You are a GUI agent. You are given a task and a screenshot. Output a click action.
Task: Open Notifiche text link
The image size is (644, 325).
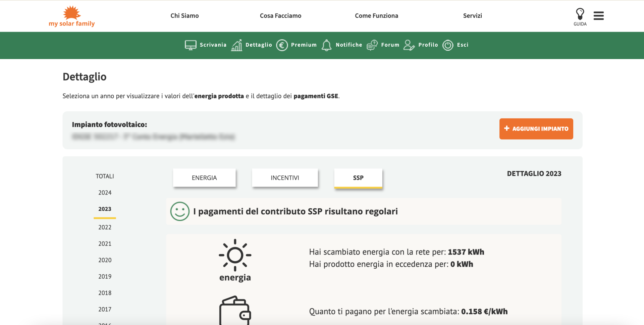point(349,45)
